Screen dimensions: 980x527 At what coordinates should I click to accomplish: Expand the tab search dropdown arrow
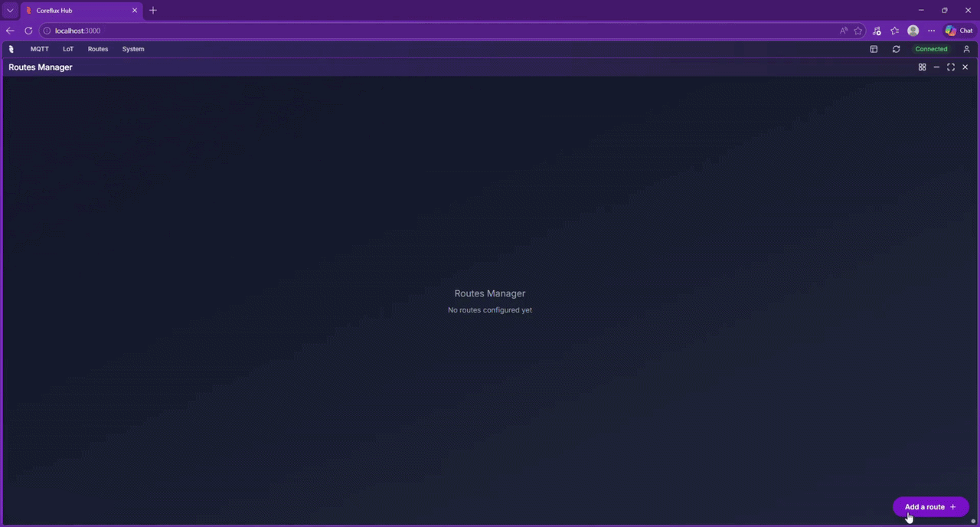(x=10, y=11)
